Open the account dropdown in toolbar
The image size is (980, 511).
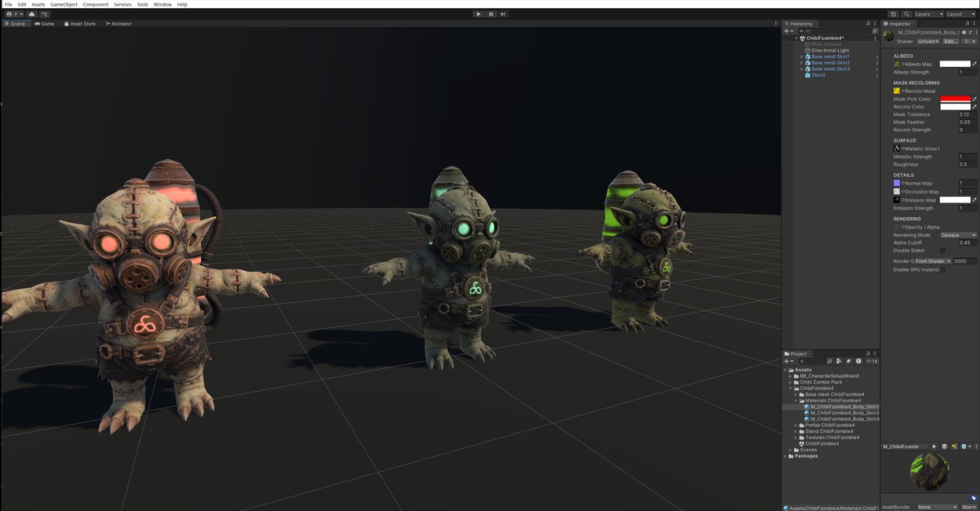click(x=14, y=14)
